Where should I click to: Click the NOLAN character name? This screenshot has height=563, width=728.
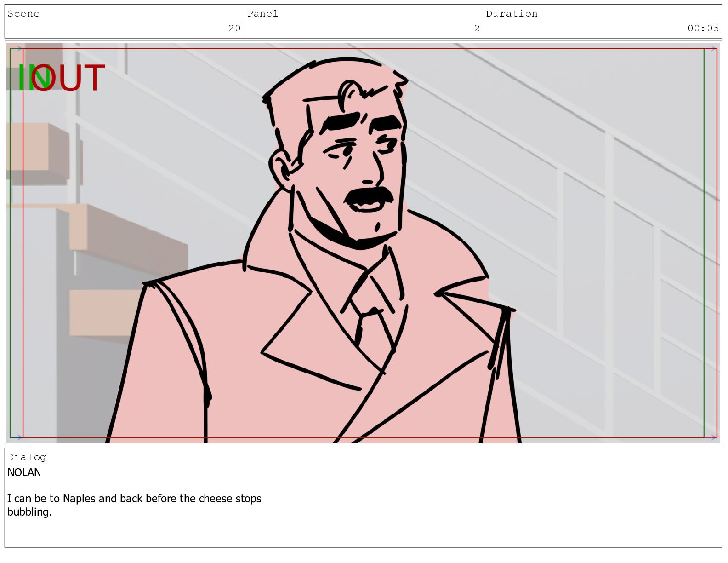(x=24, y=472)
